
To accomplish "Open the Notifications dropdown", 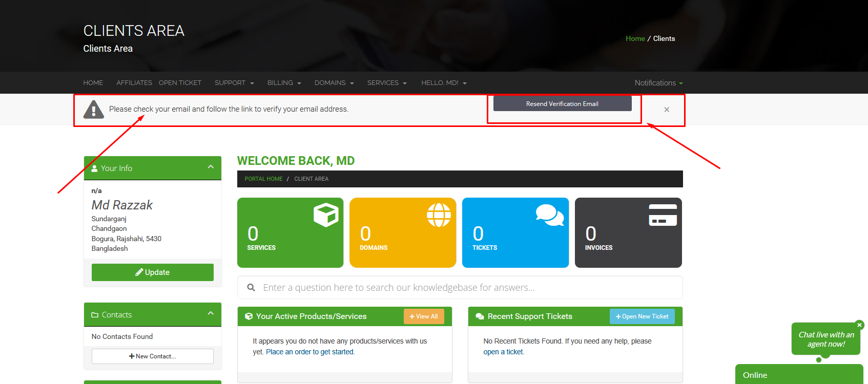I will 658,83.
